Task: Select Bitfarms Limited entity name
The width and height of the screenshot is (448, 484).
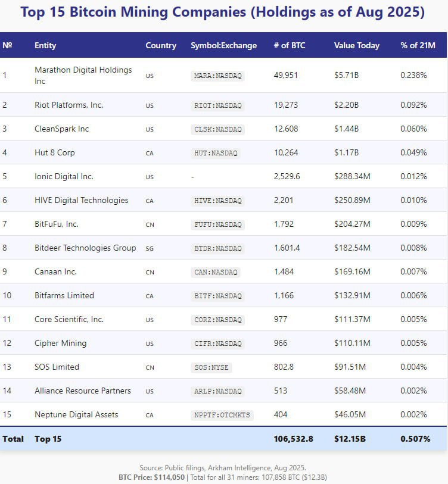Action: coord(64,295)
